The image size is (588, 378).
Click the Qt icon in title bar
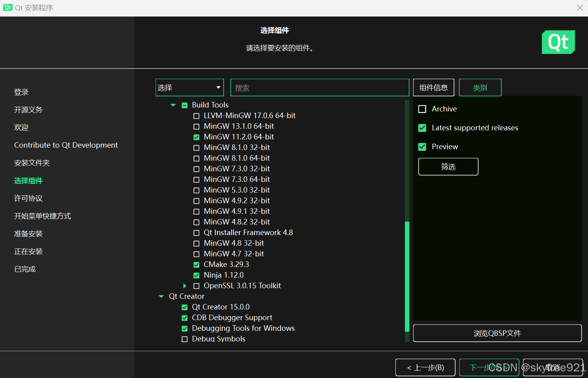pos(7,7)
